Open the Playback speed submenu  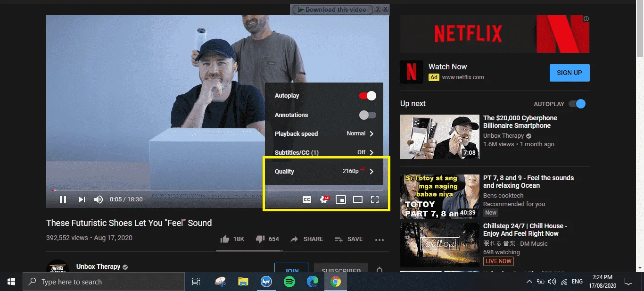coord(324,134)
